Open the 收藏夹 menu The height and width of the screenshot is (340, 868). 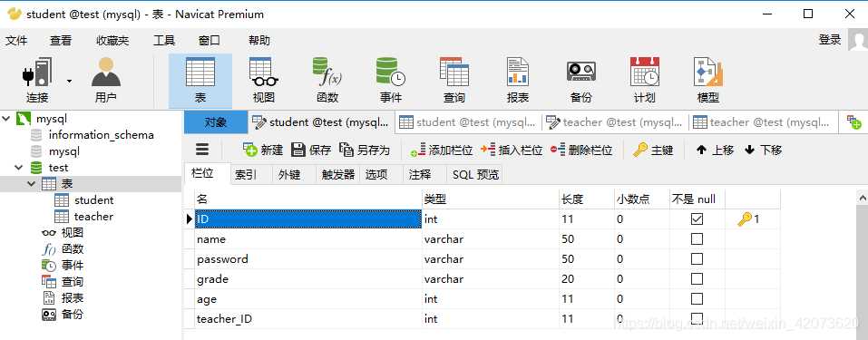112,41
